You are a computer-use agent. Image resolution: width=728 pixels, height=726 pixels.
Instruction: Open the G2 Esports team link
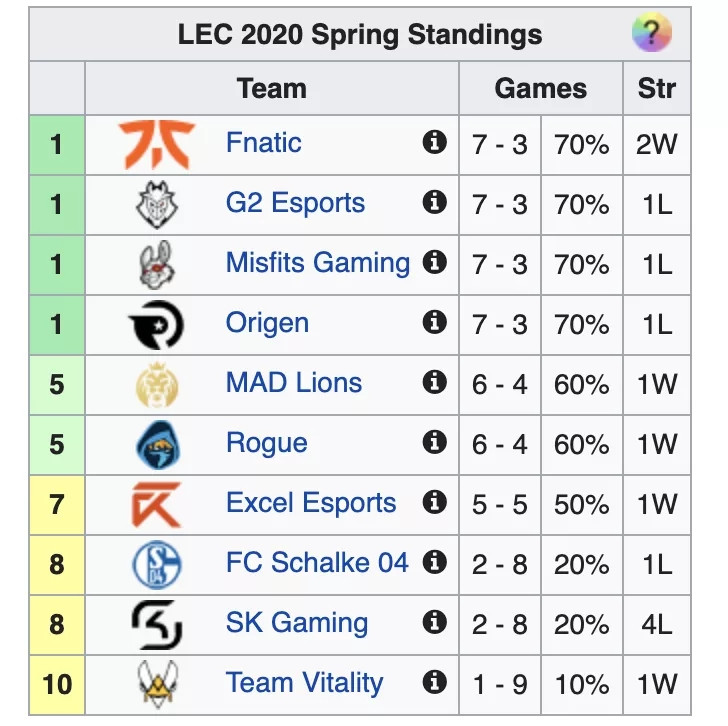pyautogui.click(x=295, y=203)
